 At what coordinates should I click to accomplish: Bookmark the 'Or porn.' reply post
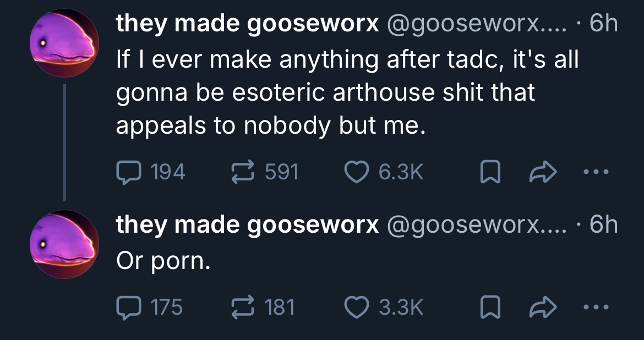tap(490, 307)
